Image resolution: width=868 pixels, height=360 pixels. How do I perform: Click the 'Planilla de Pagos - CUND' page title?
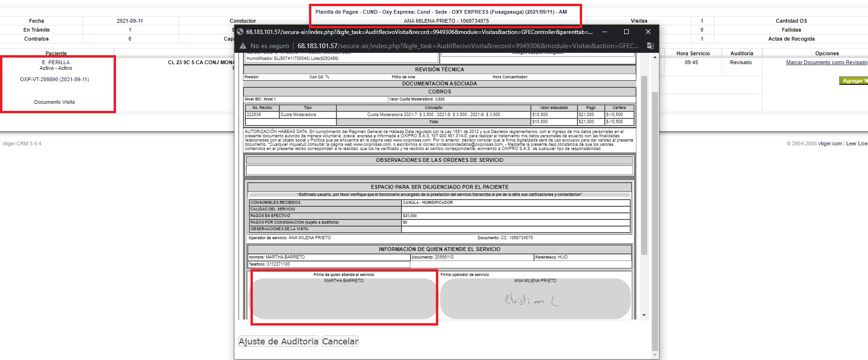click(x=441, y=12)
